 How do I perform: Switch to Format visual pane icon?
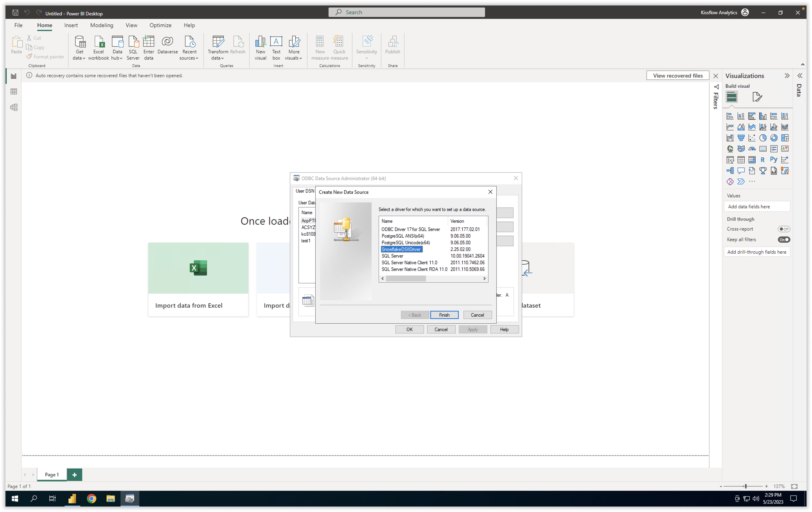(x=757, y=97)
